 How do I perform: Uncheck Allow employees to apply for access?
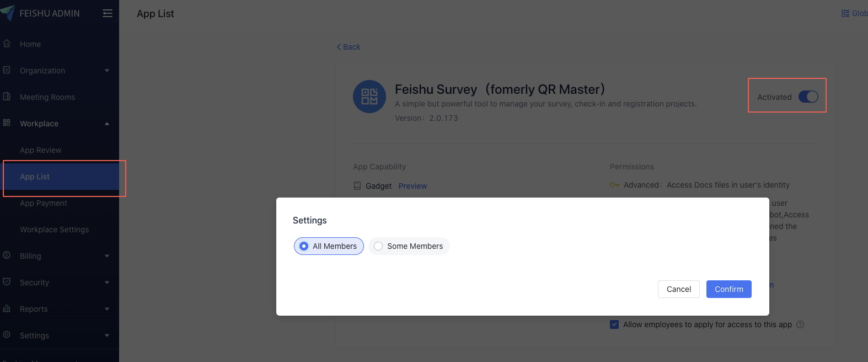tap(614, 324)
